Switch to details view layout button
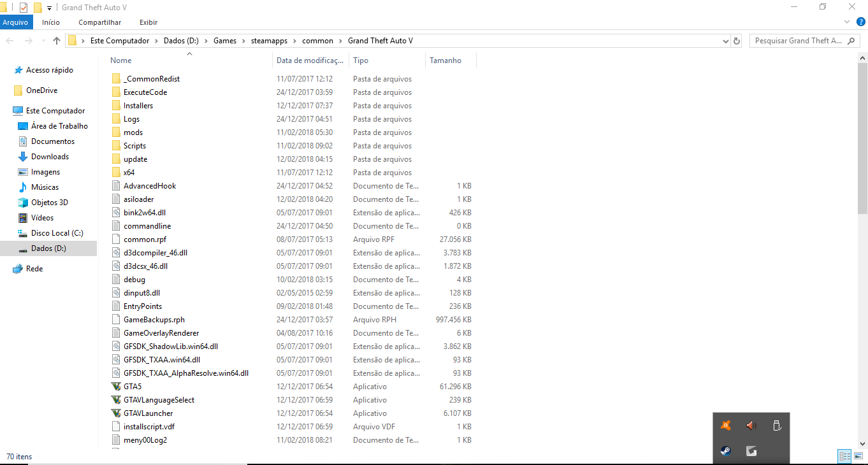The height and width of the screenshot is (465, 868). pyautogui.click(x=844, y=456)
